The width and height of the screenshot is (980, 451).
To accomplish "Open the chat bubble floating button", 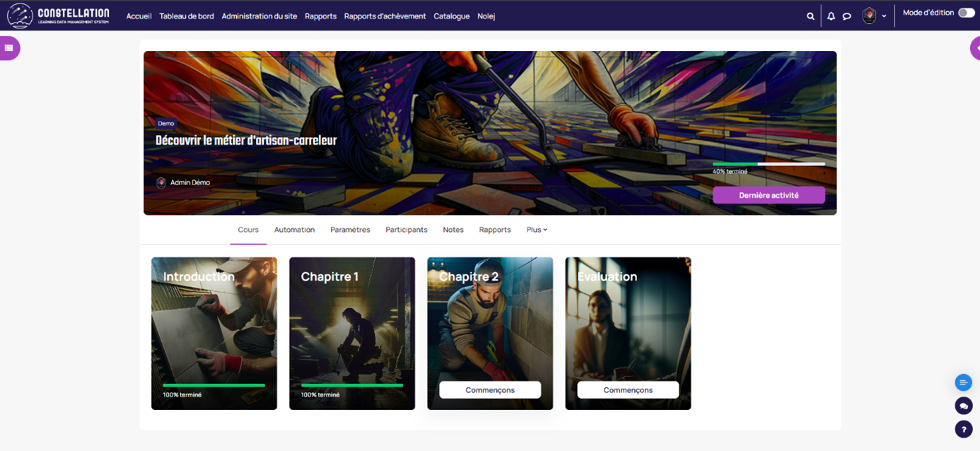I will [x=963, y=406].
